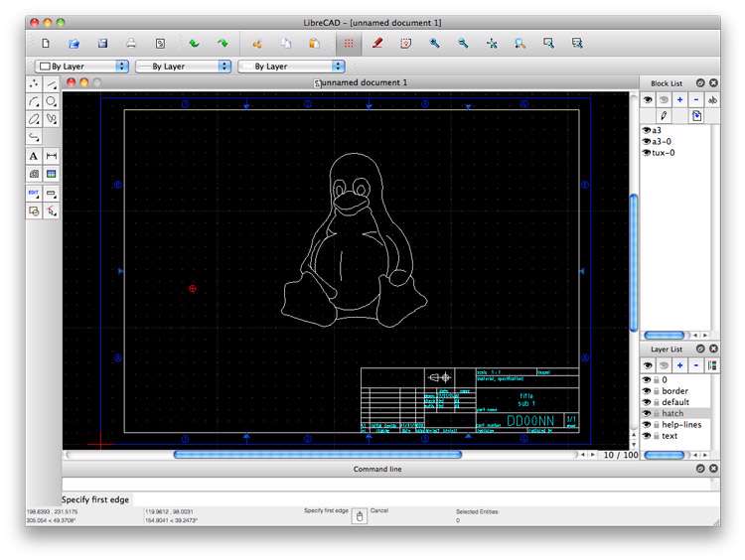Toggle the grid display button
This screenshot has width=745, height=560.
[x=349, y=44]
